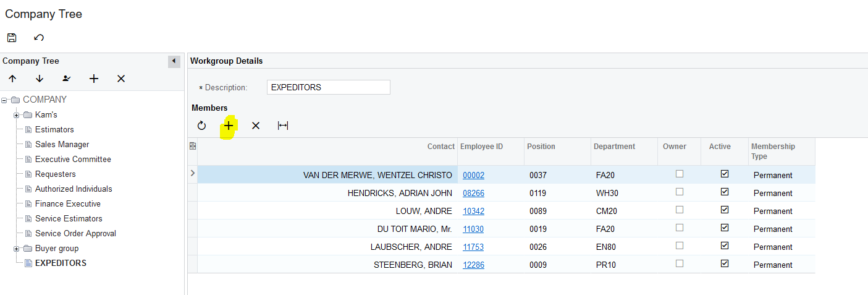Delete the selected member row
Image resolution: width=868 pixels, height=295 pixels.
(x=256, y=126)
